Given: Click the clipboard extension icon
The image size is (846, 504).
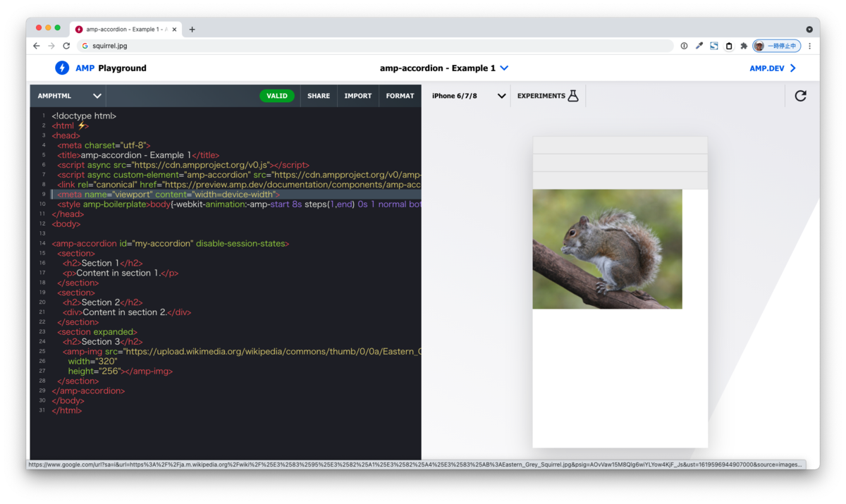Looking at the screenshot, I should pos(729,46).
